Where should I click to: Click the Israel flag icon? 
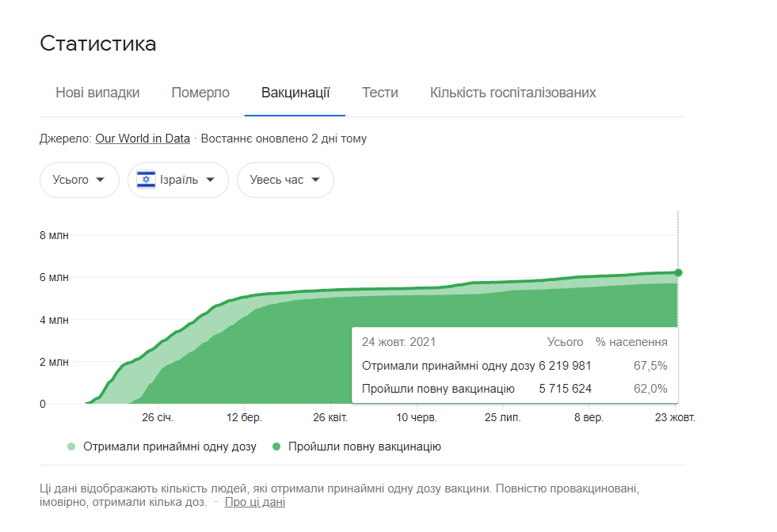[146, 180]
